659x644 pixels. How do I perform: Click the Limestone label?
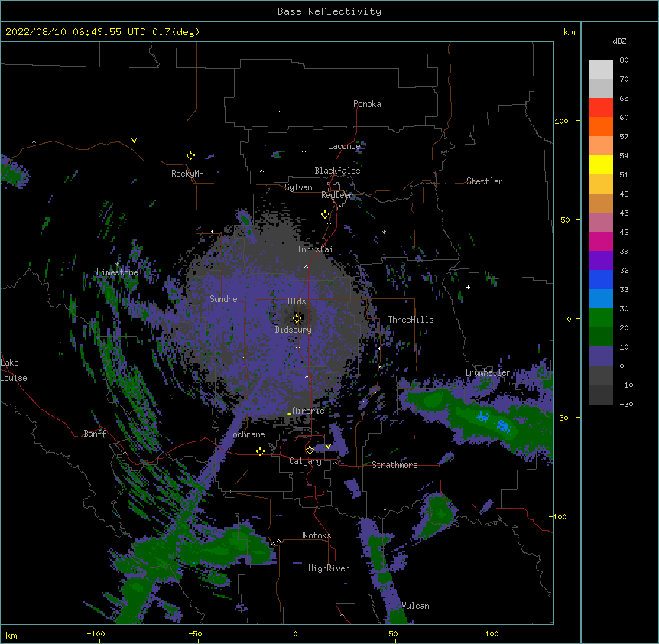(117, 272)
